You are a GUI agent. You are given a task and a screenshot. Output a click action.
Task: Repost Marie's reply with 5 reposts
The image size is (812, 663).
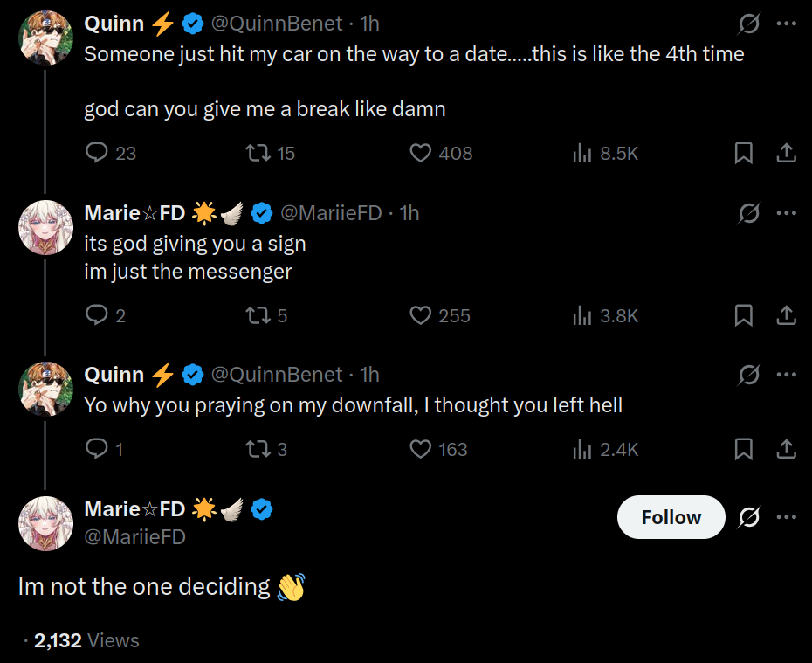point(258,315)
